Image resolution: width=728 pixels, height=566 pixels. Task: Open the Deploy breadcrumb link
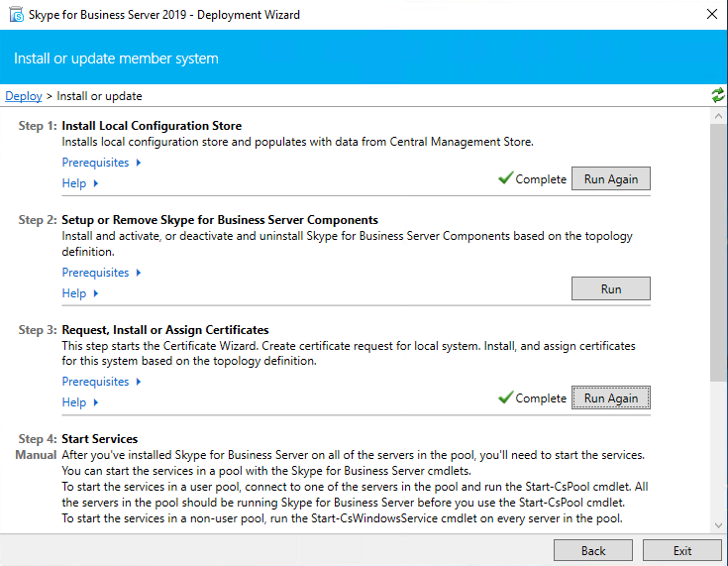[24, 96]
